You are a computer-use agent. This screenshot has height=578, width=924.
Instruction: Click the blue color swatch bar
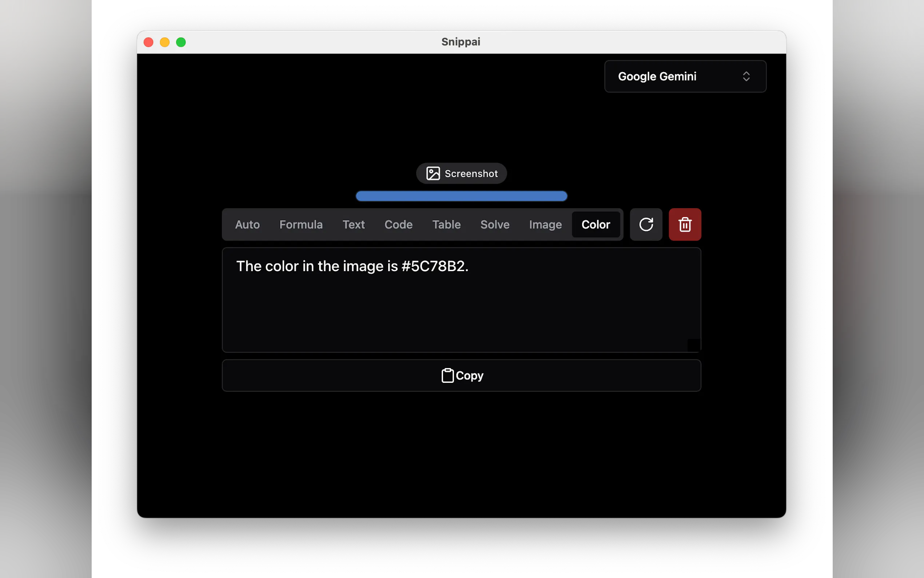pos(461,196)
